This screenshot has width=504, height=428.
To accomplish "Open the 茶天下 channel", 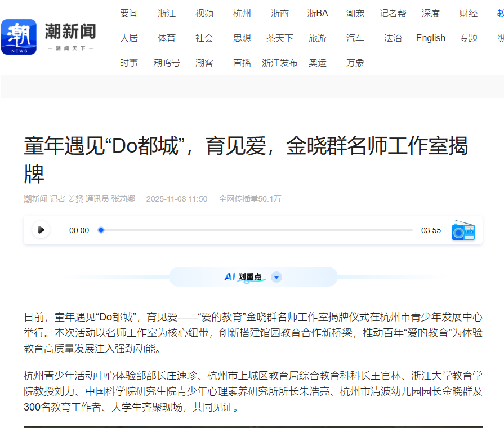I will point(280,38).
